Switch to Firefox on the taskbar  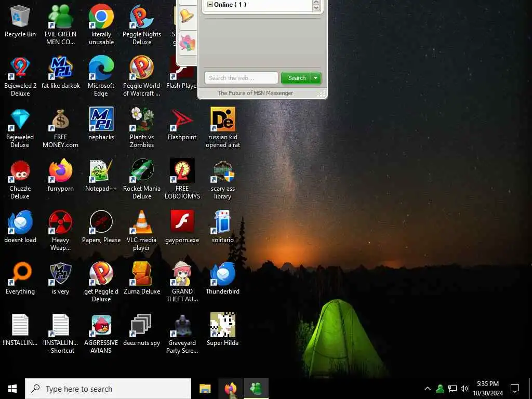click(230, 389)
